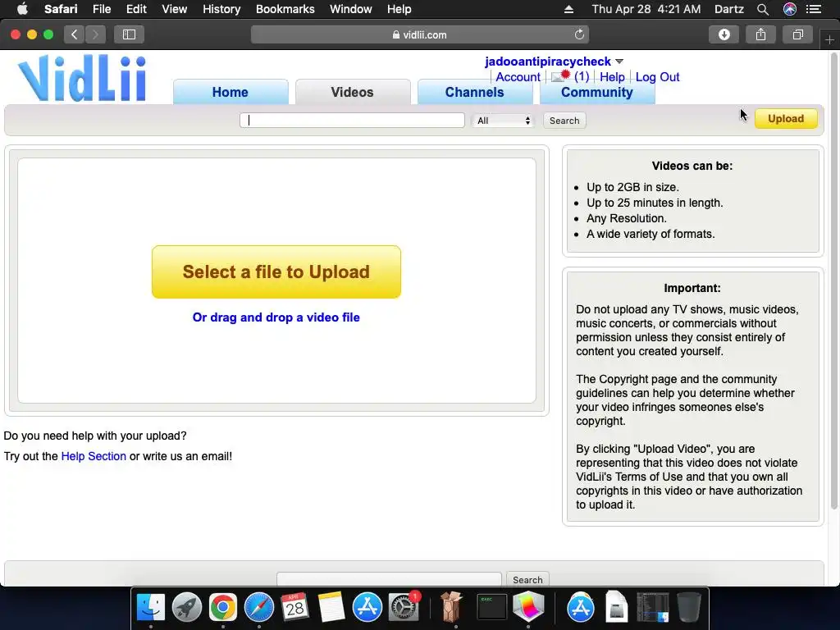
Task: Open Notes from the Dock
Action: tap(331, 608)
